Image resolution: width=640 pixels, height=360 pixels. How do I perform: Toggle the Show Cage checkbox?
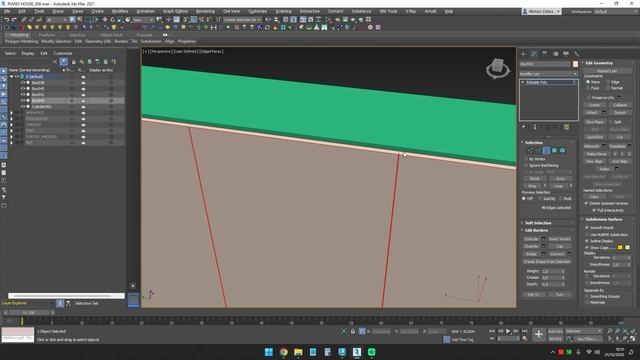(587, 247)
